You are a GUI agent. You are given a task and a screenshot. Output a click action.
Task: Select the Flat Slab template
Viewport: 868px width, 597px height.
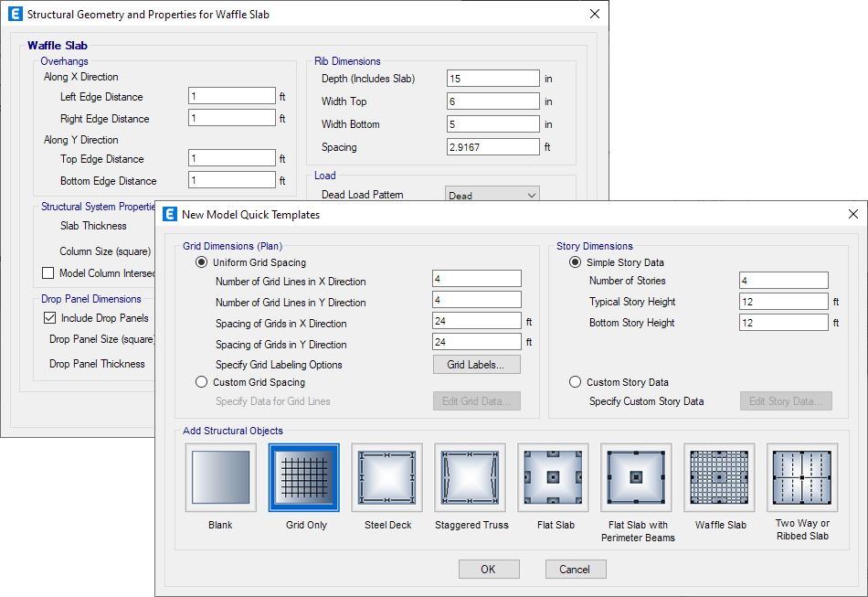pos(553,476)
